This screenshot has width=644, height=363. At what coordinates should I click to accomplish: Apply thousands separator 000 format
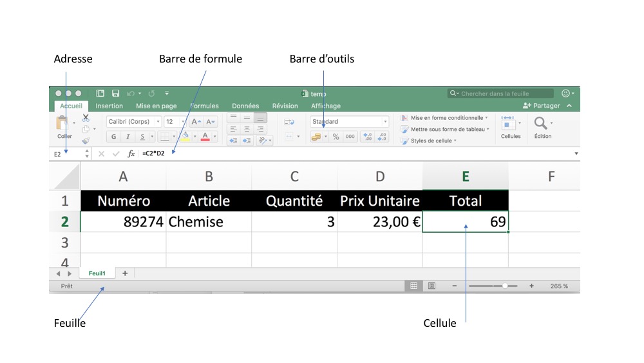(x=350, y=137)
